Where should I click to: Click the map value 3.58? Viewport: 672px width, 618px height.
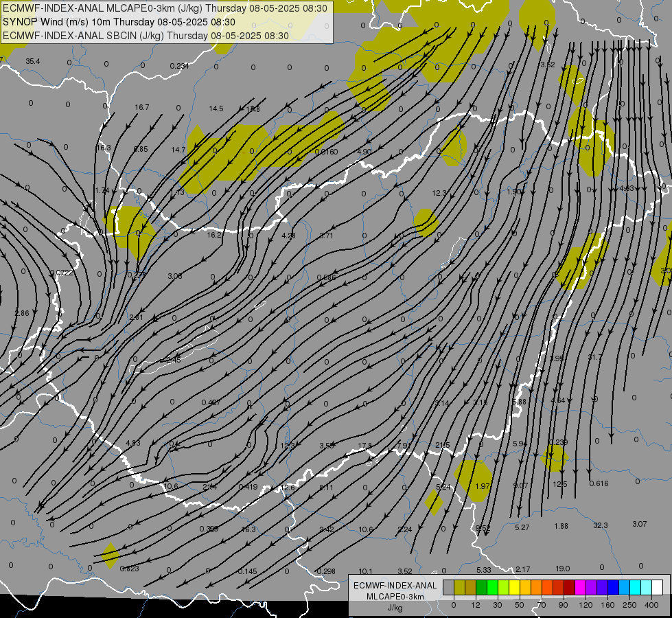tap(327, 446)
